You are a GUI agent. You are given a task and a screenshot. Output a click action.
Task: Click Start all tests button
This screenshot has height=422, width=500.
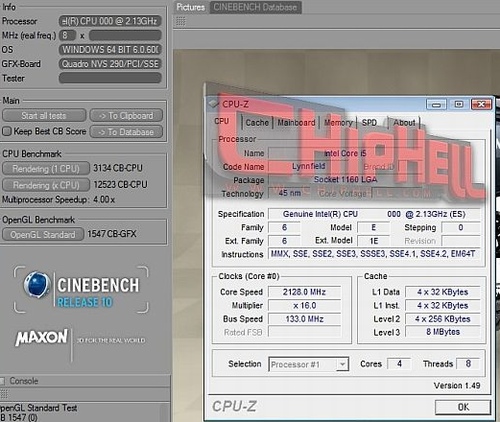(x=44, y=116)
